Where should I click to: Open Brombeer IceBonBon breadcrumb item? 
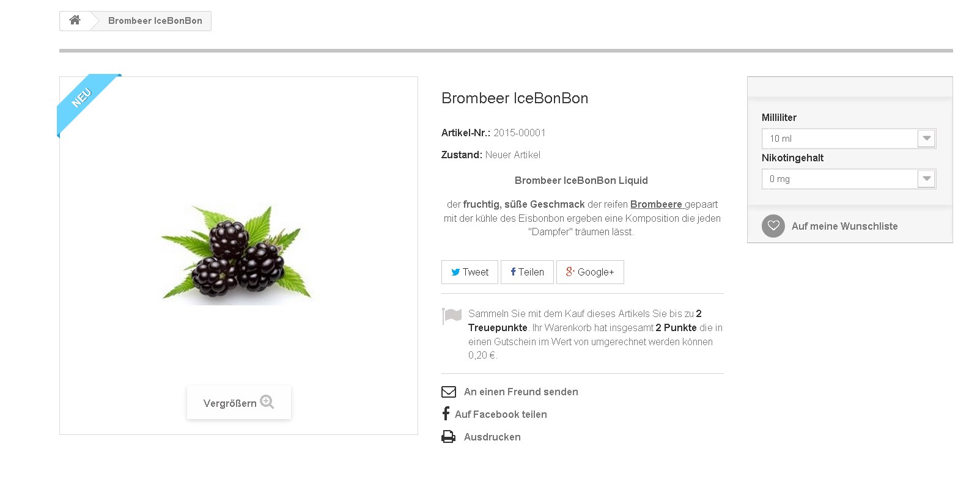(155, 21)
